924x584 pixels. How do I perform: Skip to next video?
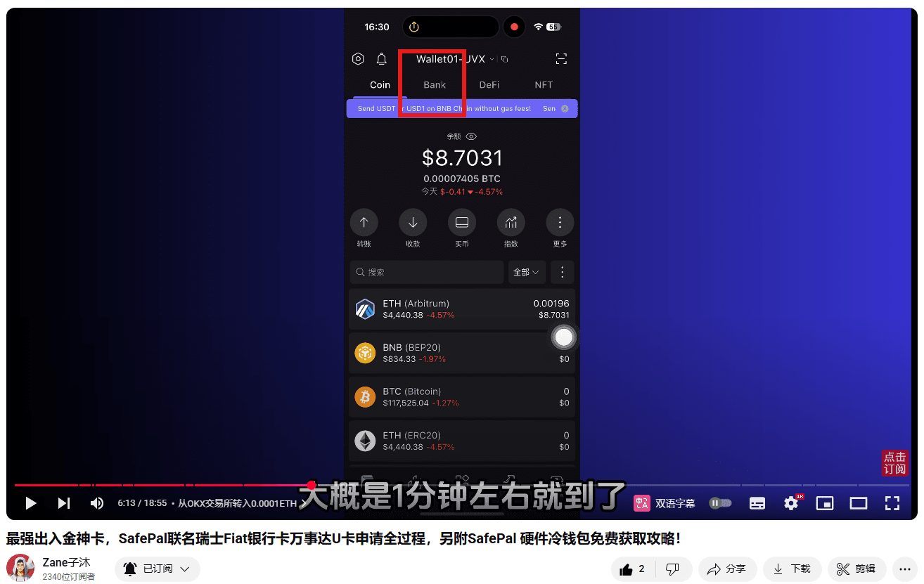click(x=64, y=503)
